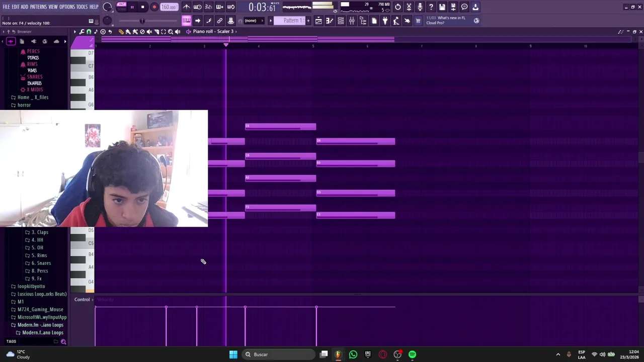Open the audio editor scissors icon

click(409, 7)
